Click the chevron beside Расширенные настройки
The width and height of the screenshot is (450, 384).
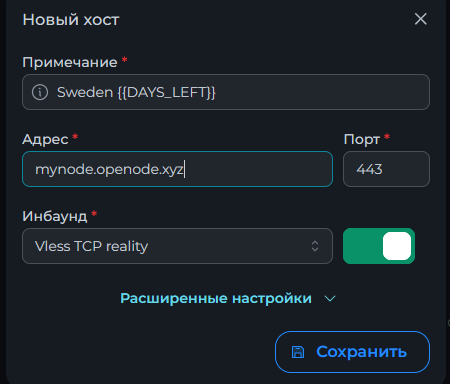(x=330, y=299)
